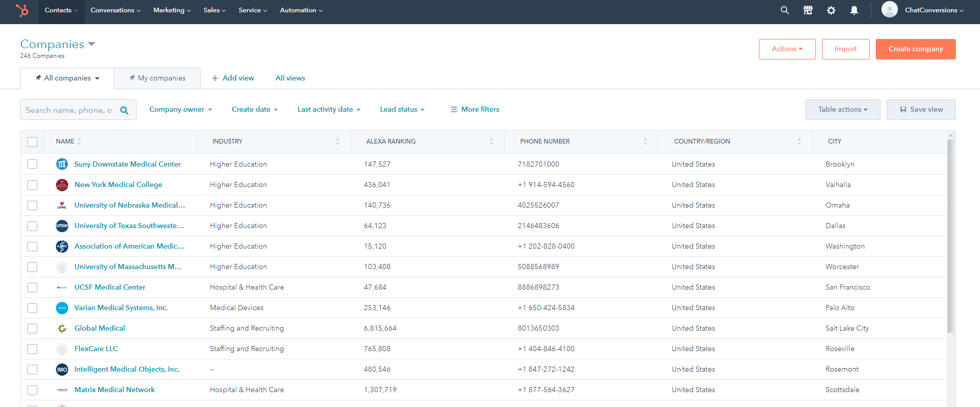Check the Global Medical row
Screen dimensions: 980x407
pyautogui.click(x=32, y=328)
